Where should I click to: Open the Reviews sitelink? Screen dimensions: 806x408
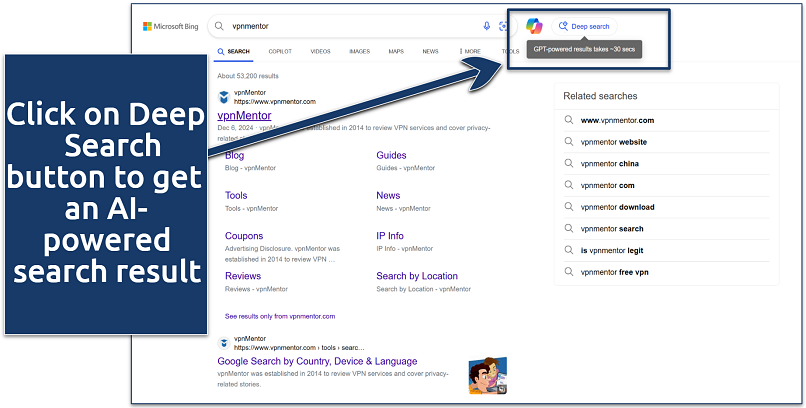click(x=243, y=276)
